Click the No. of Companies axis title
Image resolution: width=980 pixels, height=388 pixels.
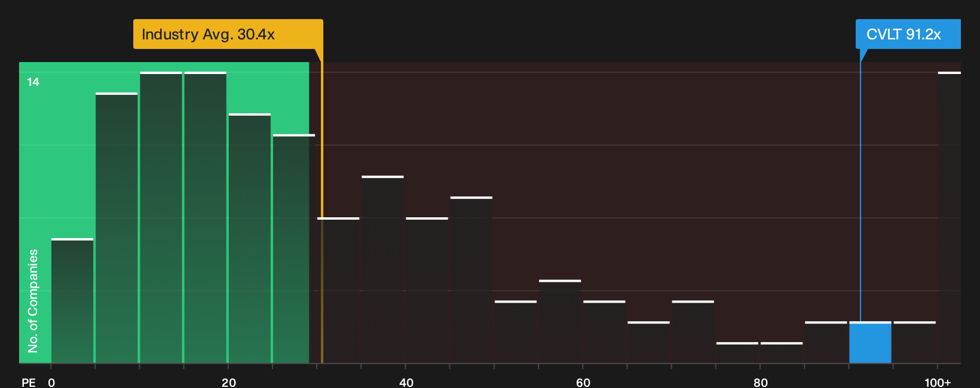tap(33, 300)
